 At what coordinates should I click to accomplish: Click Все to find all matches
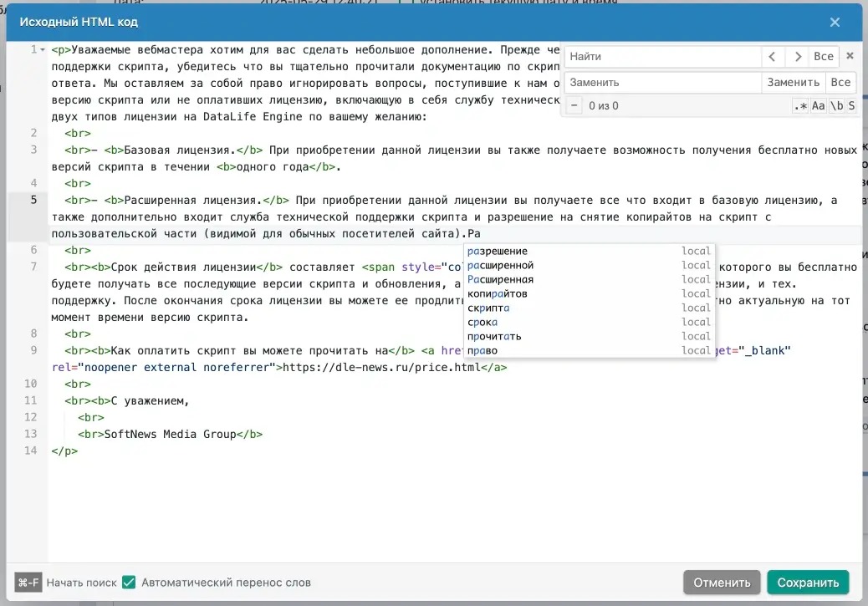coord(824,57)
